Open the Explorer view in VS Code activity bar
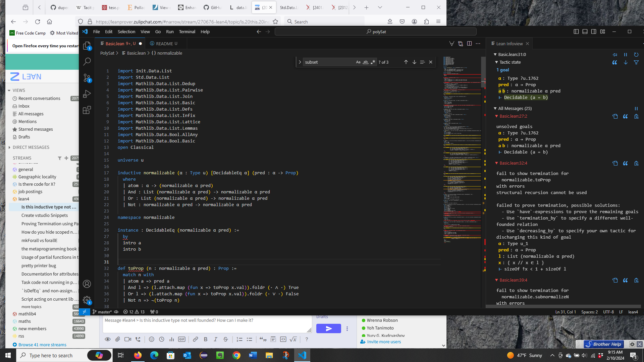This screenshot has height=362, width=644. click(x=87, y=46)
